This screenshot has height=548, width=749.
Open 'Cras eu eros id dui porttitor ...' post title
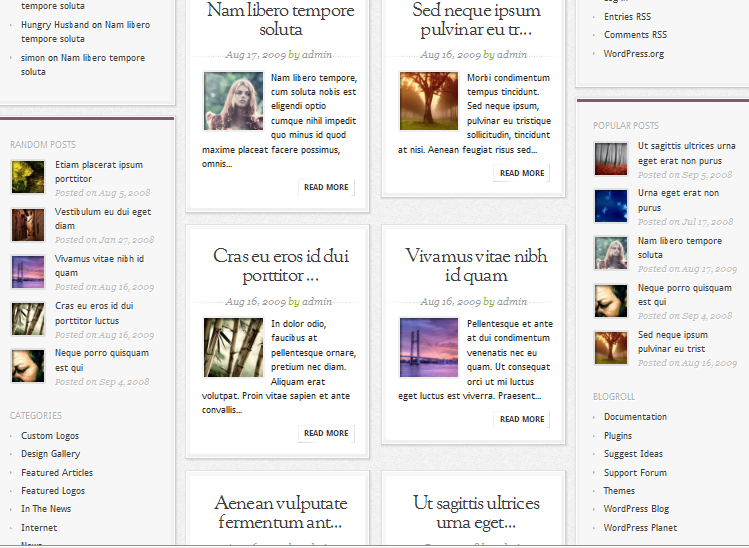[281, 266]
